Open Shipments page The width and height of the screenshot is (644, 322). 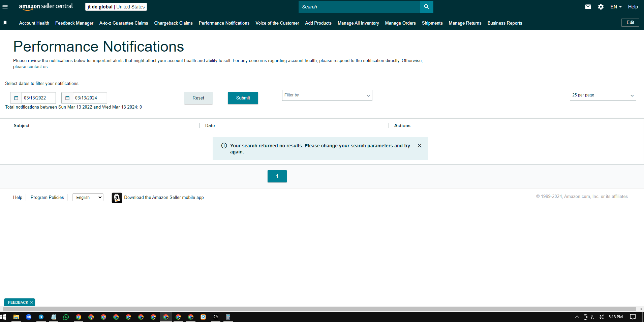pyautogui.click(x=432, y=23)
